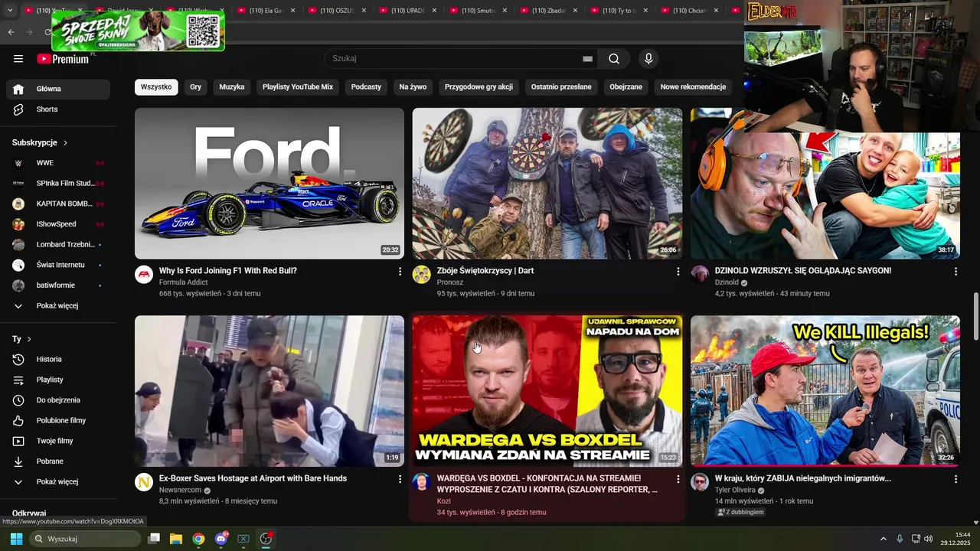Expand Pokaż więcej under Subskrypcje
The width and height of the screenshot is (980, 551).
(x=58, y=306)
